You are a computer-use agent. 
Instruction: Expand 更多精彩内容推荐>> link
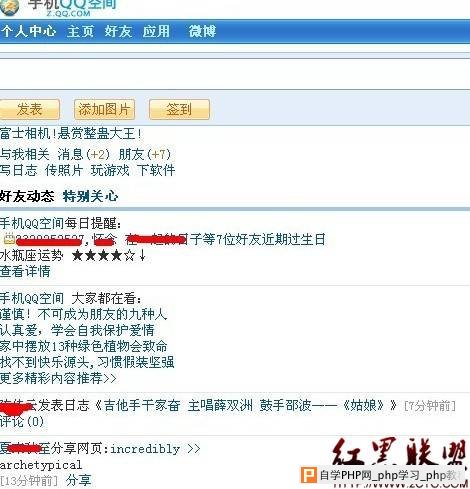click(58, 378)
